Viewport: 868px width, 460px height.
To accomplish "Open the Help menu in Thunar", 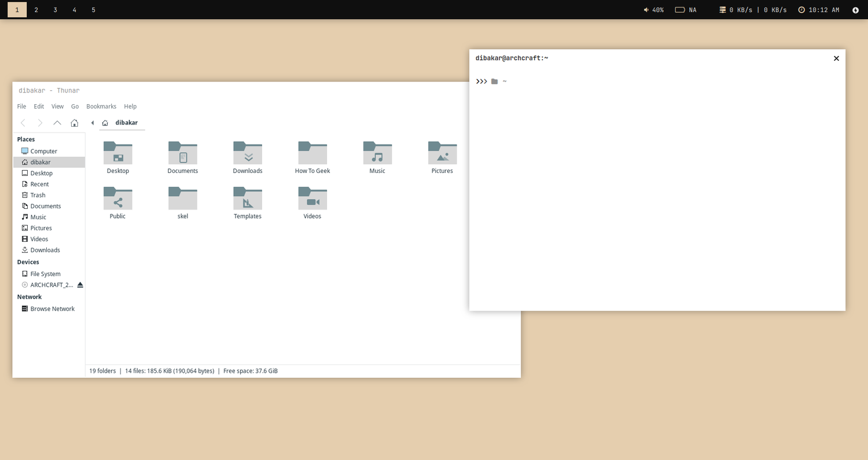I will tap(130, 106).
